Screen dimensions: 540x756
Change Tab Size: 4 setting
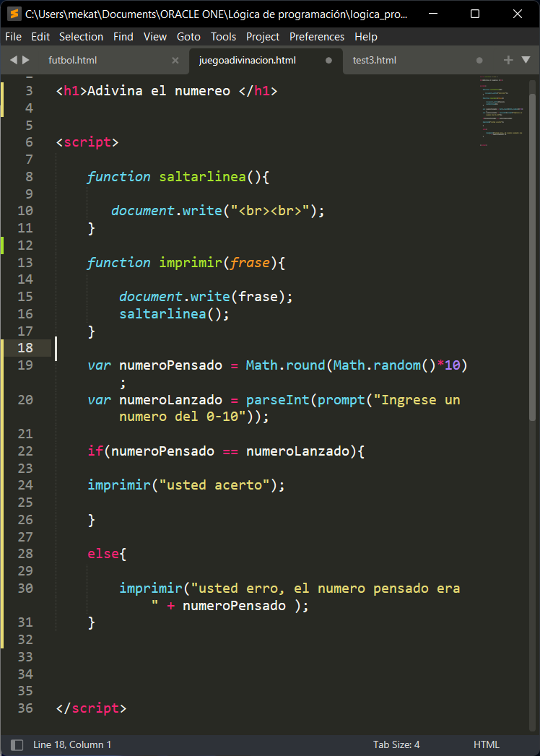(396, 745)
